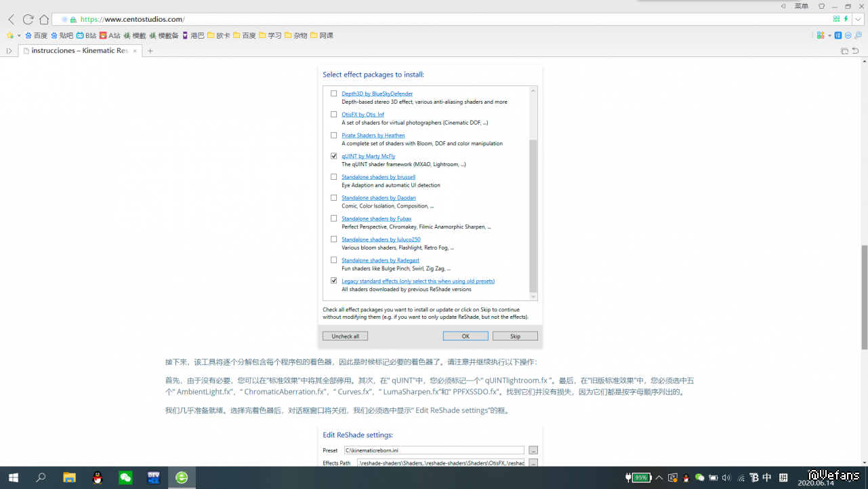Open the 菜单 browser menu
The image size is (868, 489).
(x=802, y=6)
